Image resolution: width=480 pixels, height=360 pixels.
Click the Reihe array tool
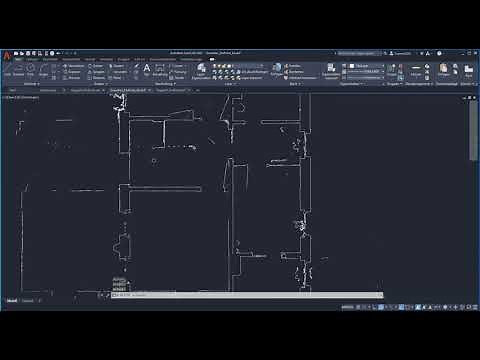115,78
